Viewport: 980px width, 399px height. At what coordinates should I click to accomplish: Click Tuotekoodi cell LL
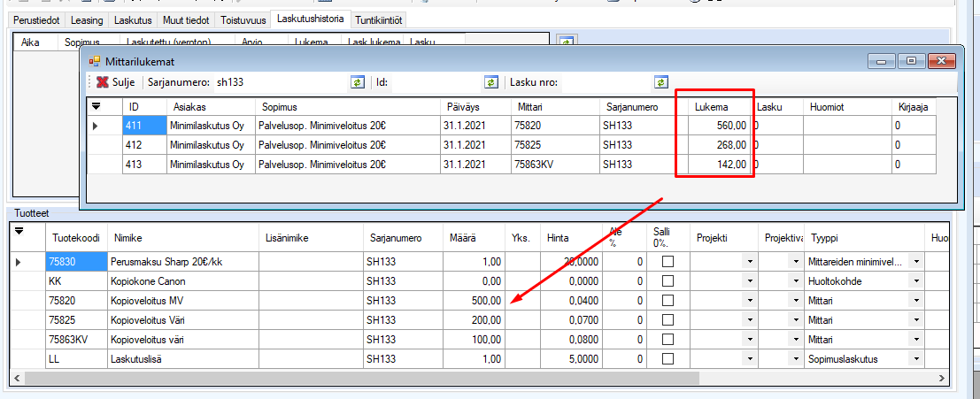(x=76, y=358)
